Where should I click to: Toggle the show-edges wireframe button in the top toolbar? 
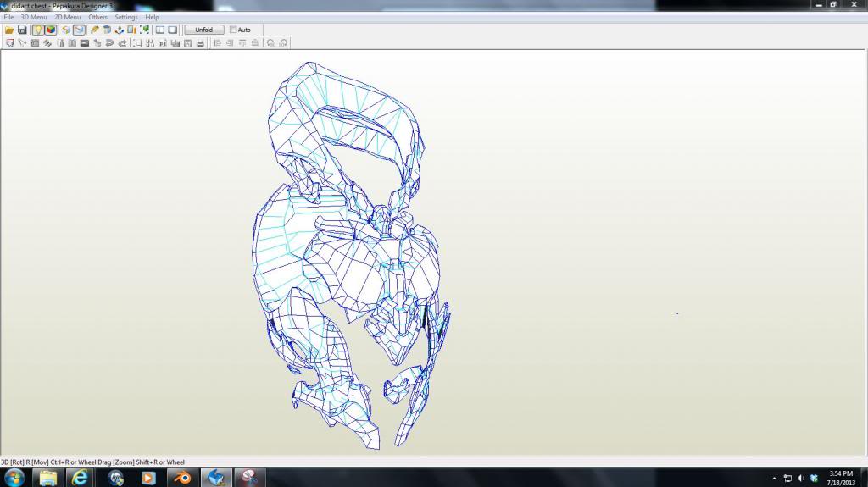79,30
